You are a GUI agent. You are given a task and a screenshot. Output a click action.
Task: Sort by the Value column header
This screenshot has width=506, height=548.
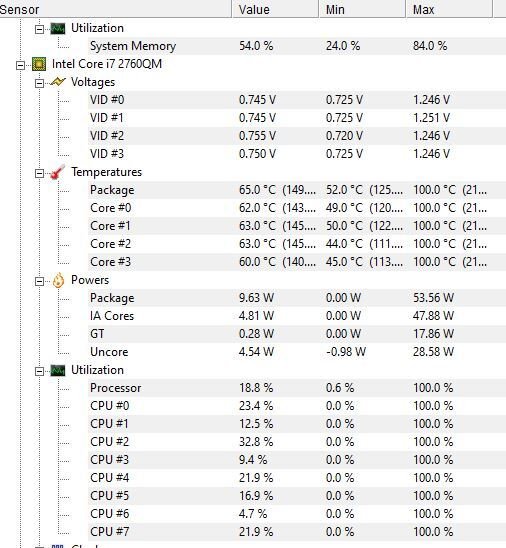(x=275, y=9)
